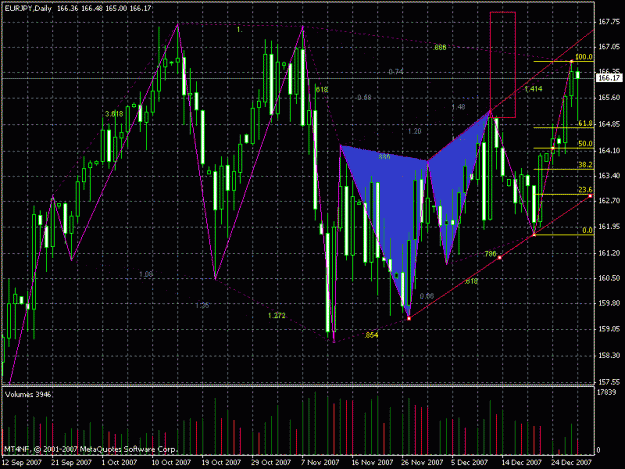Screen dimensions: 625x469
Task: Select the highlighted 166.17 current price tag
Action: tap(609, 78)
